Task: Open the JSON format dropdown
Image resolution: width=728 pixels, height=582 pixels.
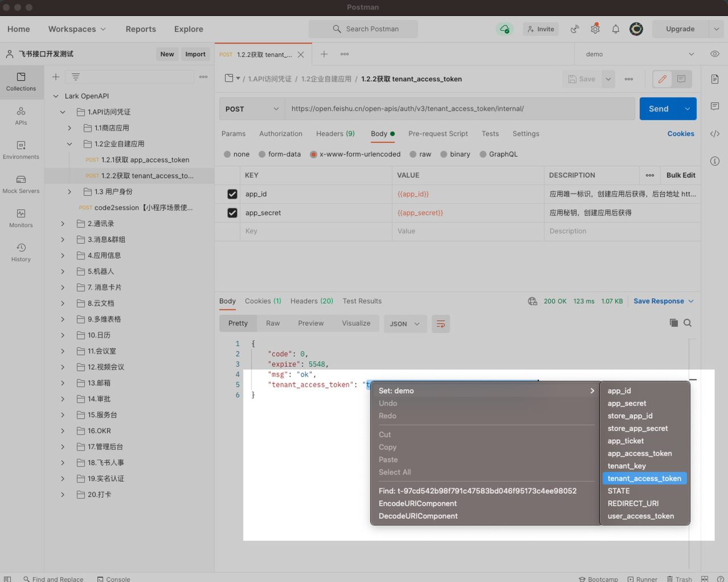Action: click(404, 324)
